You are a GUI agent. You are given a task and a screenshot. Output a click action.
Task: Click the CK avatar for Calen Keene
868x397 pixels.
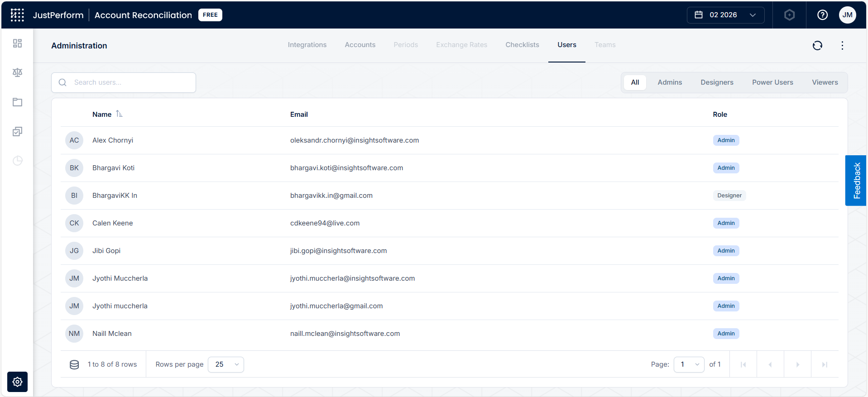tap(74, 223)
